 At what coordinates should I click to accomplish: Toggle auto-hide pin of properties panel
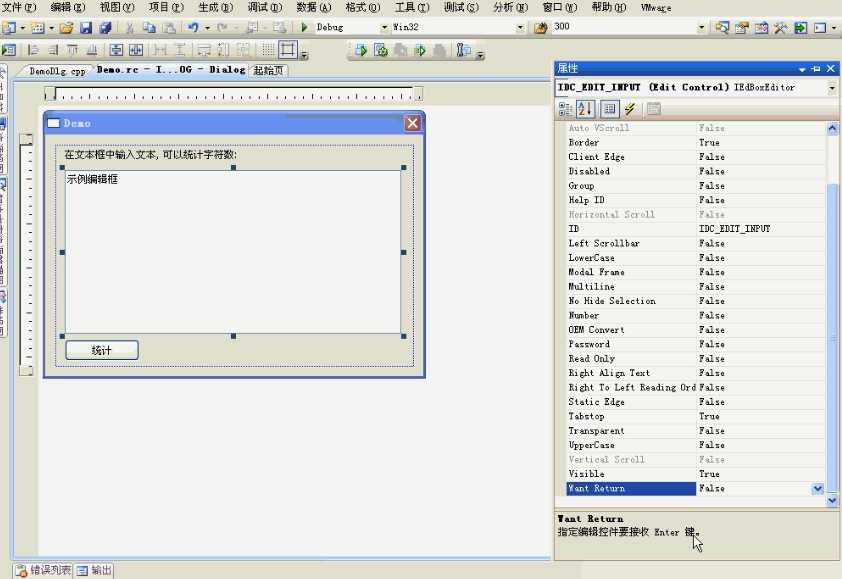click(x=816, y=69)
